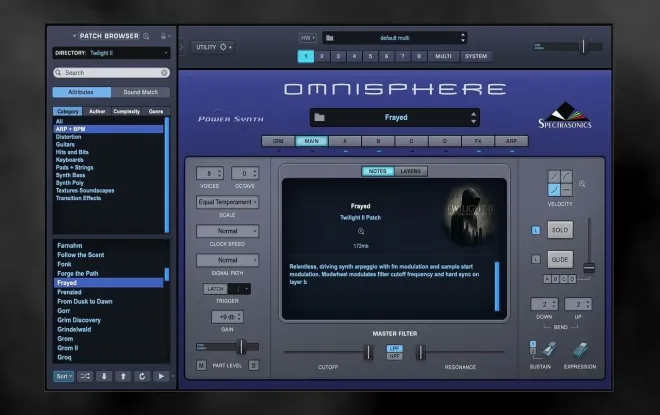Collapse browser with side arrow
The width and height of the screenshot is (660, 415).
tap(181, 47)
